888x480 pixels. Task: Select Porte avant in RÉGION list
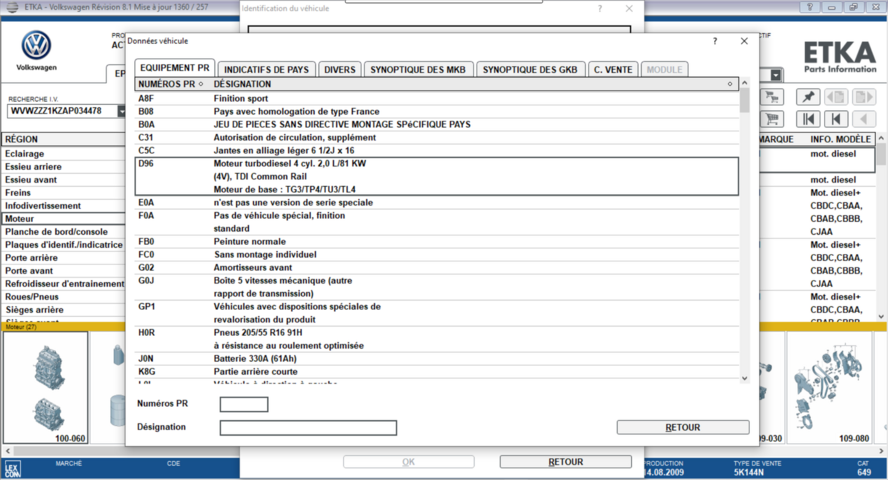click(63, 271)
